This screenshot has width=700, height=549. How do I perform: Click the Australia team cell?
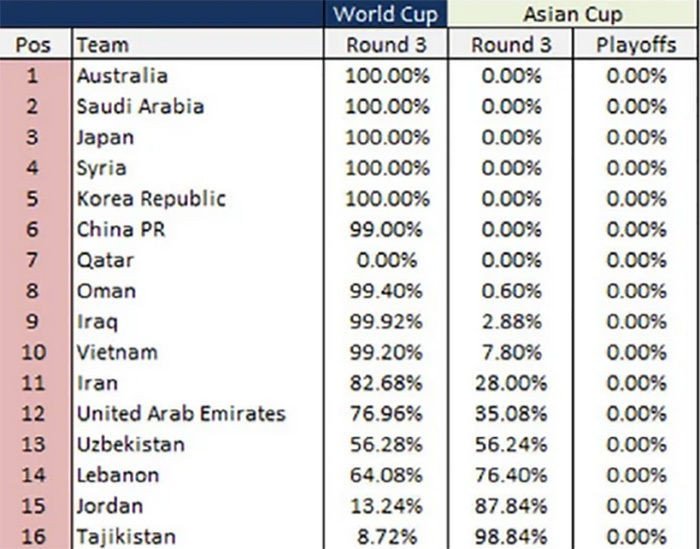click(123, 76)
